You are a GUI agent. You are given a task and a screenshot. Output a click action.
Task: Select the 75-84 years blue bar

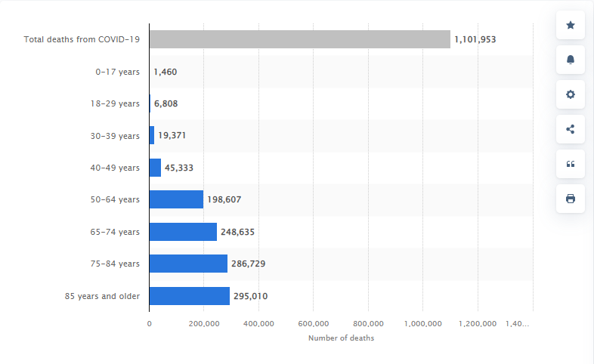coord(187,264)
